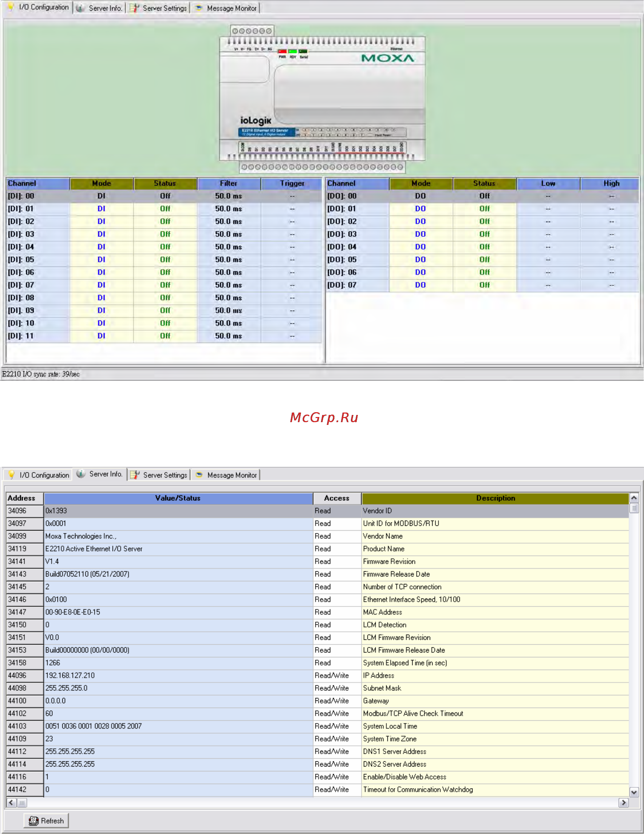The image size is (644, 834).
Task: Click the Server Info icon in the lower tab bar
Action: coord(81,474)
